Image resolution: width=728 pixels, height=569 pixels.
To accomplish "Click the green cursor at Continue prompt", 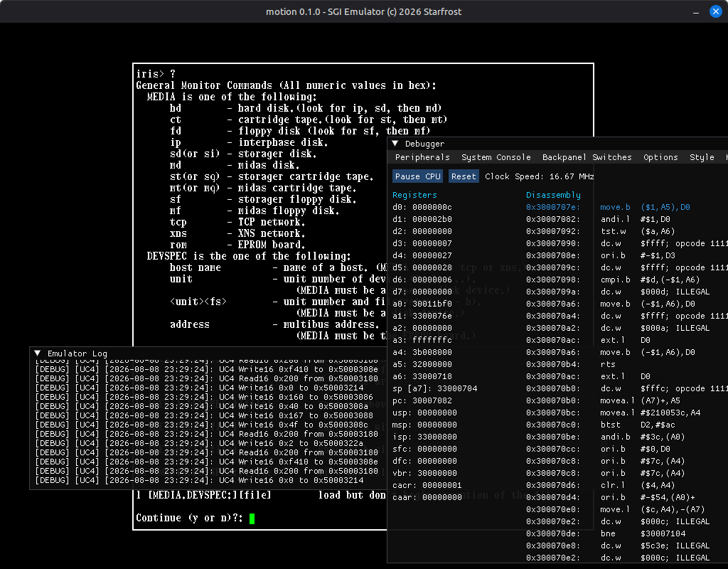I will coord(252,519).
